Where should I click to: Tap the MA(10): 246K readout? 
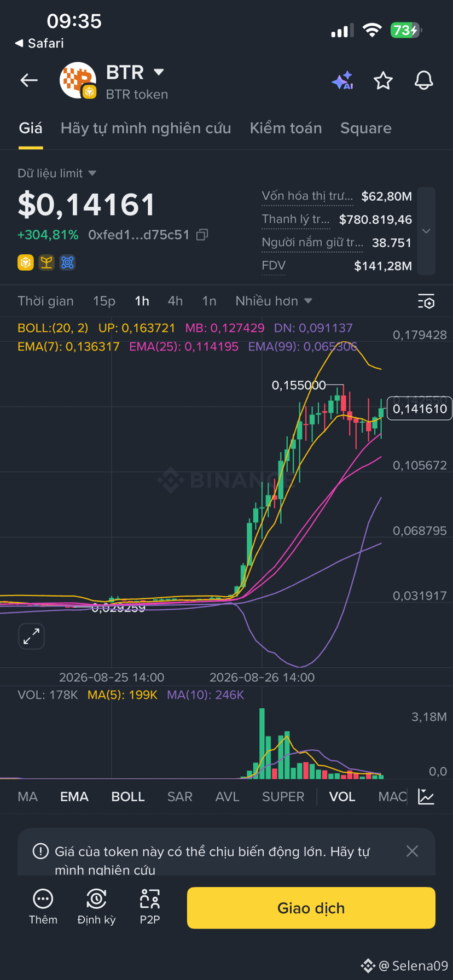[x=205, y=695]
